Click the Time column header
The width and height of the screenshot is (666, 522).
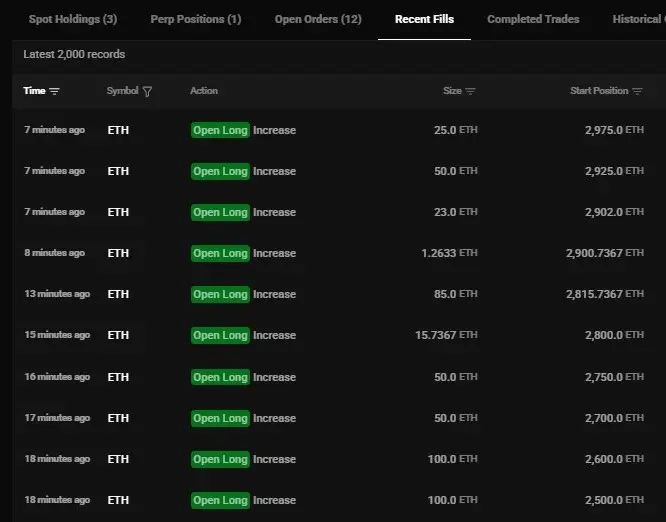[x=34, y=91]
